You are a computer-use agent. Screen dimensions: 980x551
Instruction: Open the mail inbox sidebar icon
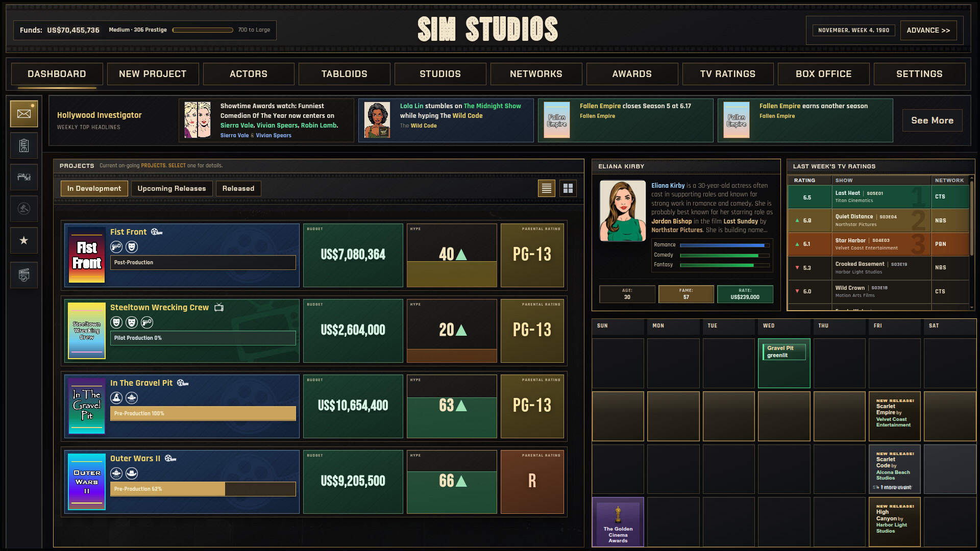pos(24,114)
